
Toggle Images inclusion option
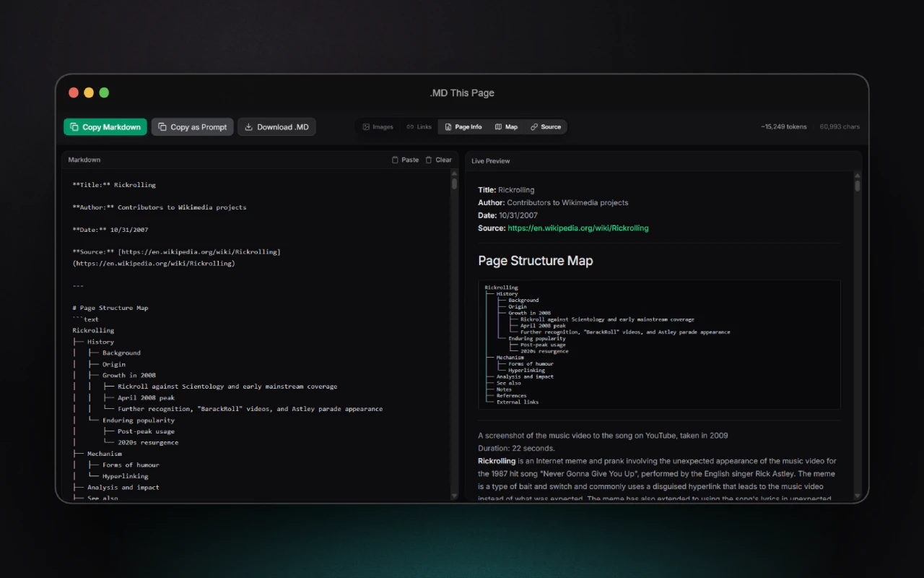378,127
